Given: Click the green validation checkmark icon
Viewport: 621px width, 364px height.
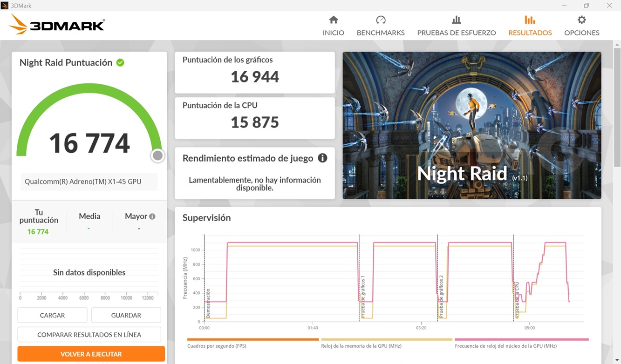Looking at the screenshot, I should click(x=120, y=63).
